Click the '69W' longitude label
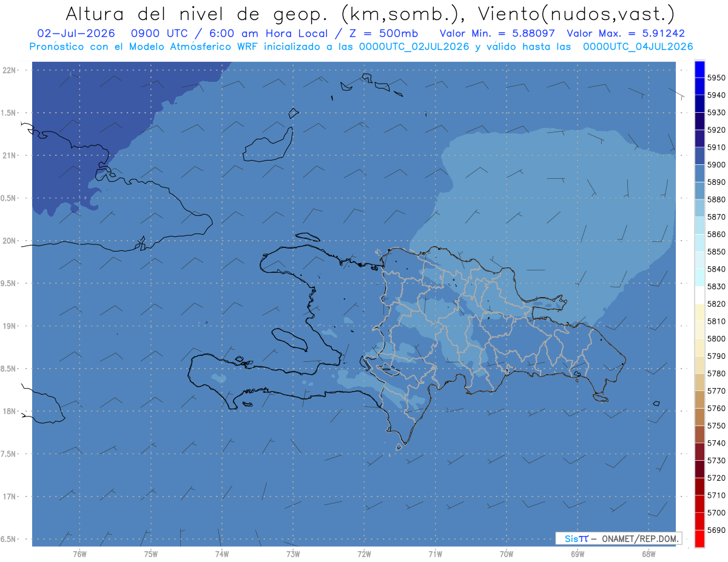Screen dimensions: 728x562 (x=577, y=554)
